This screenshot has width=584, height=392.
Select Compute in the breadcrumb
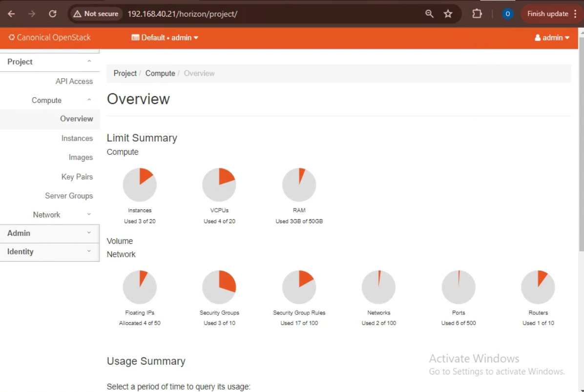(160, 73)
